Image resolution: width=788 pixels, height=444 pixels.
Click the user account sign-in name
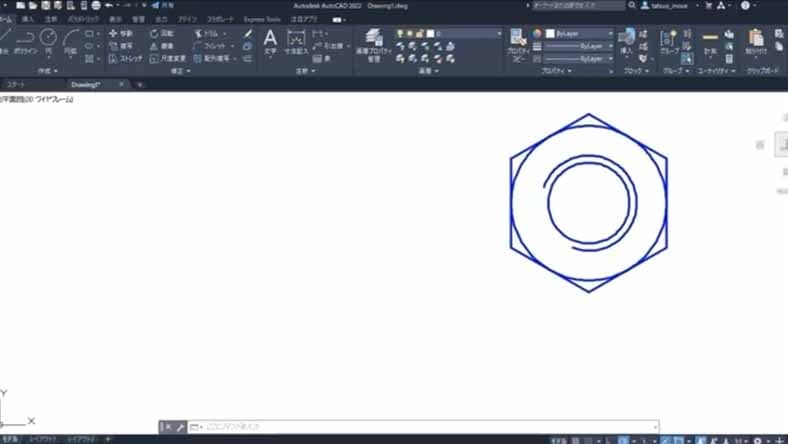(668, 6)
